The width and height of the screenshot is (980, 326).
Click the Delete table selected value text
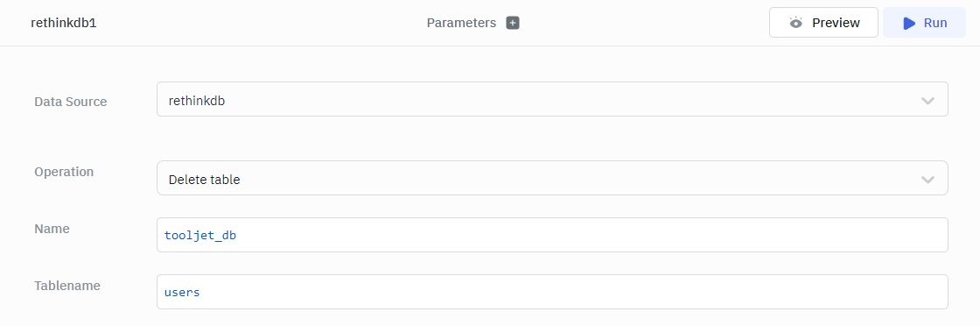pyautogui.click(x=205, y=180)
